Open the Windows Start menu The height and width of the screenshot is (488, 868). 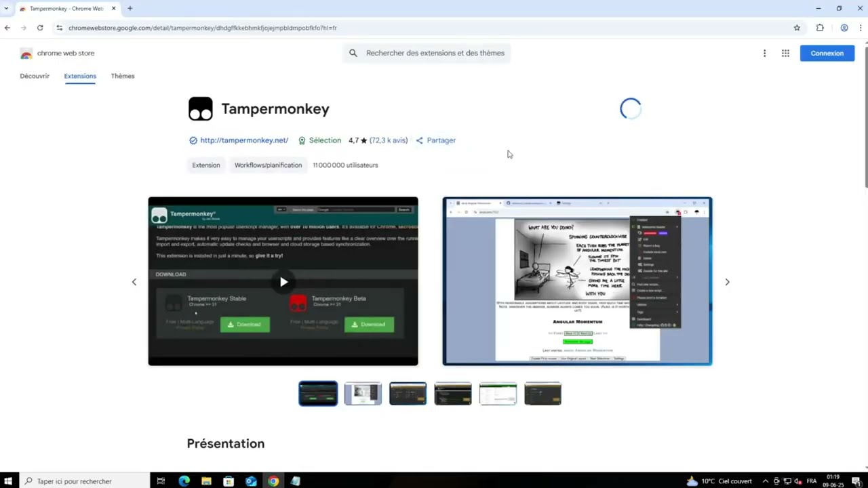point(9,481)
